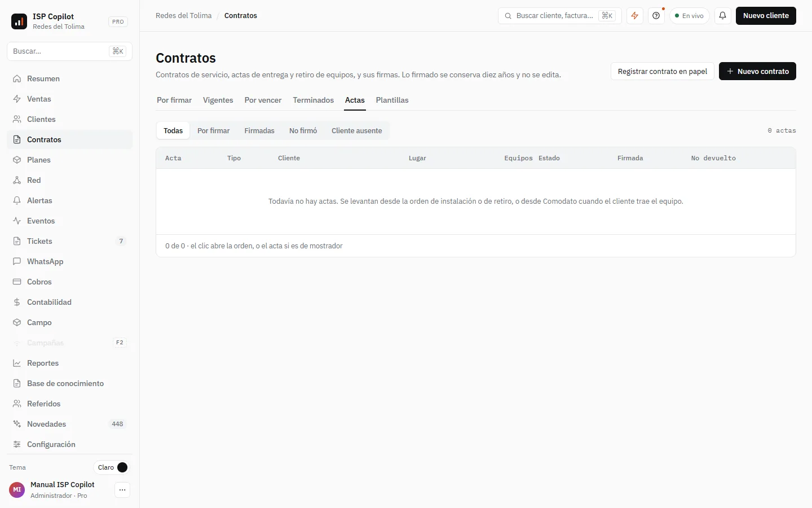Click the Clientes people icon in sidebar
812x508 pixels.
[x=17, y=120]
